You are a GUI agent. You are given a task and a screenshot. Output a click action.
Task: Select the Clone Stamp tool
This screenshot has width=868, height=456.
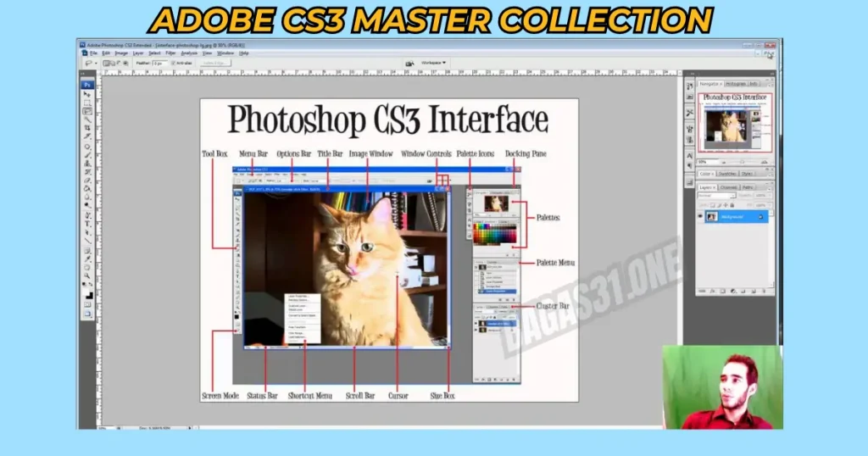(x=87, y=164)
